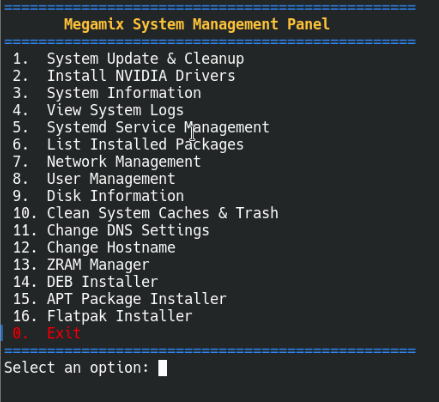Click the 'Megamix System Management Panel' title
The image size is (439, 402).
click(x=197, y=25)
